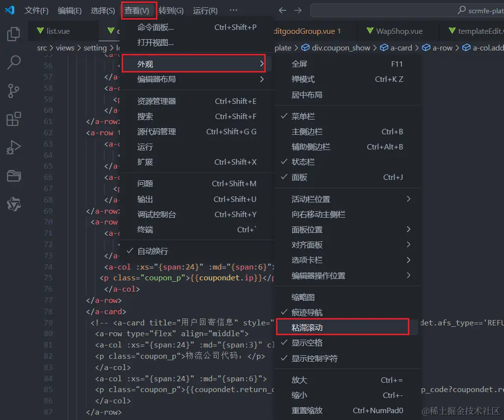Click a-row breadcrumb cube icon

pyautogui.click(x=426, y=48)
